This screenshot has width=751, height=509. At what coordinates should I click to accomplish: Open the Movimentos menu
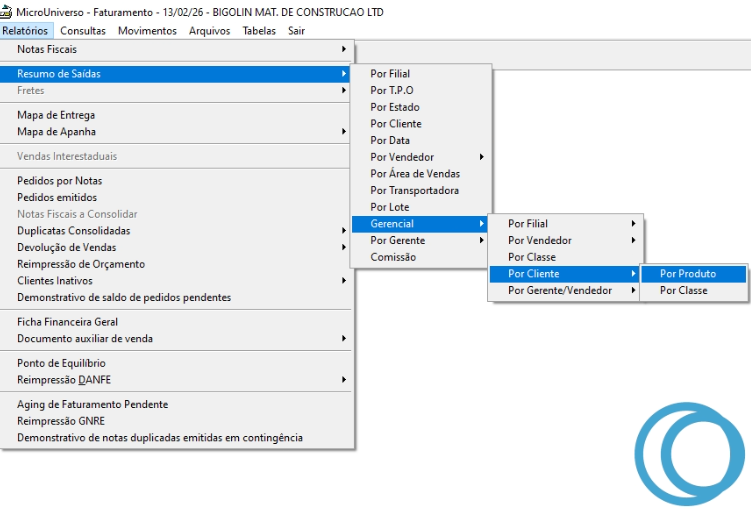(x=146, y=31)
